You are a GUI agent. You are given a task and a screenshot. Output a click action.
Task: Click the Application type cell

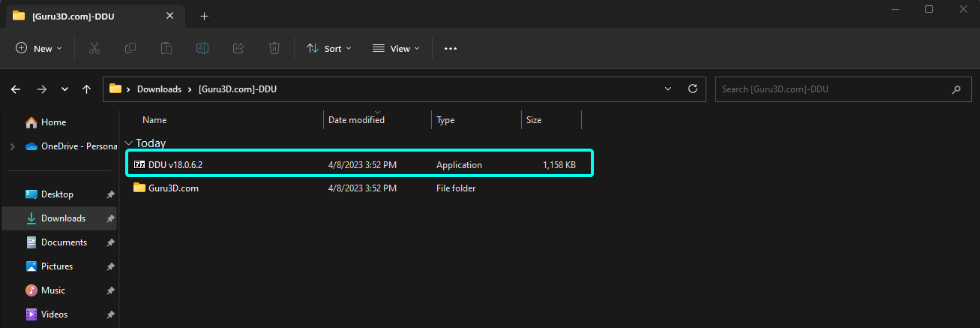[459, 165]
